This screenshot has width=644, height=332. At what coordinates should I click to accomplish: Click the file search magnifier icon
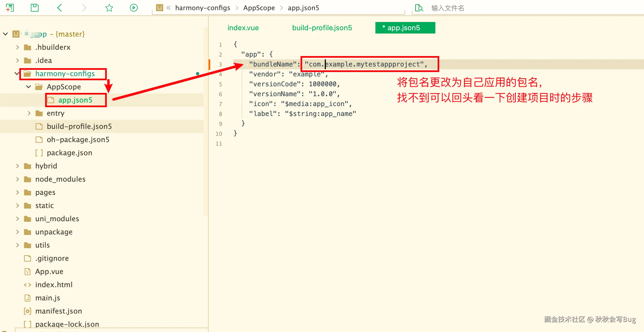pyautogui.click(x=419, y=8)
